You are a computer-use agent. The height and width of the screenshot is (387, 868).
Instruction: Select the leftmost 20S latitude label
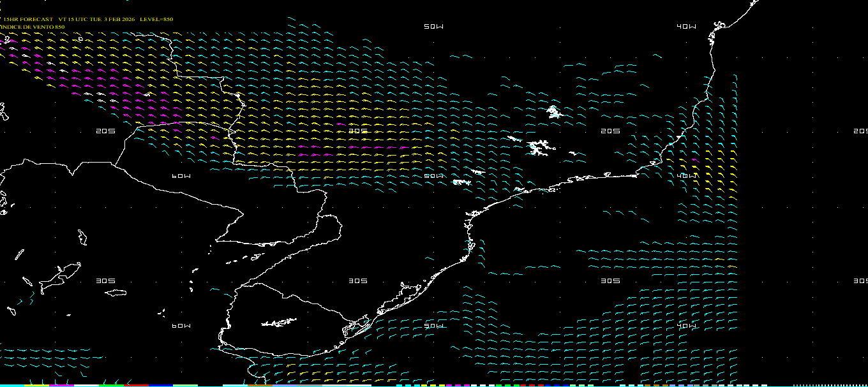click(x=105, y=131)
